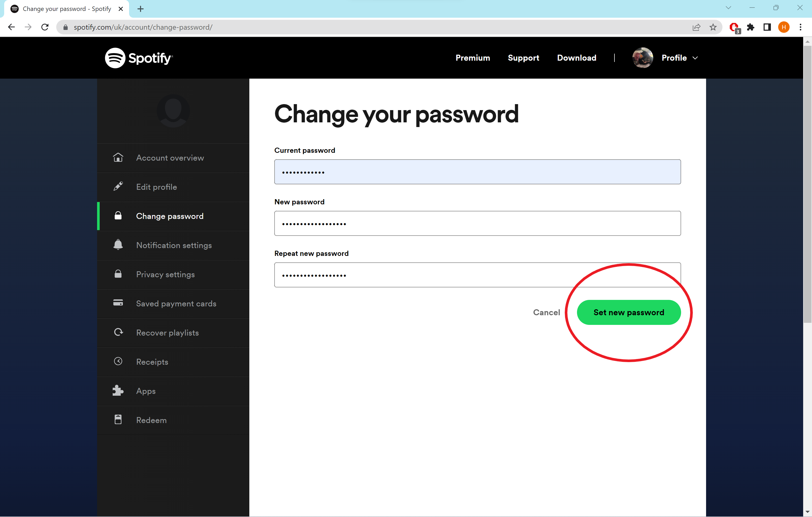This screenshot has width=812, height=517.
Task: Open Premium in the top navigation
Action: [x=473, y=58]
